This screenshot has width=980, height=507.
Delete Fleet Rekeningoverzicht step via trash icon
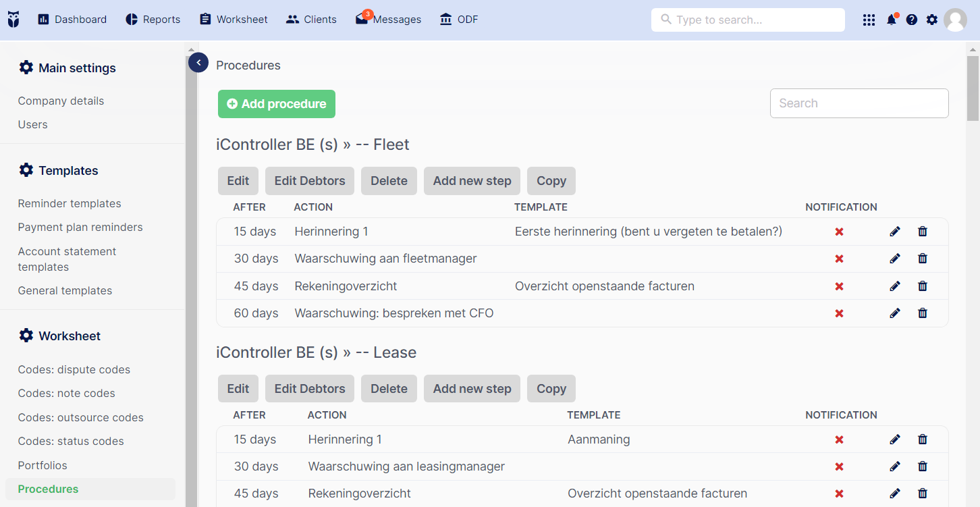pyautogui.click(x=923, y=286)
